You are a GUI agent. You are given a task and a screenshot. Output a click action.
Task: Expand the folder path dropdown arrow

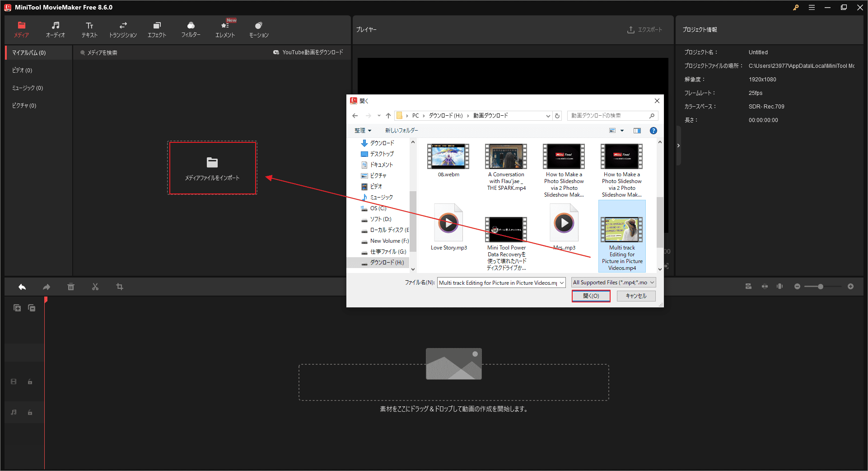[548, 116]
